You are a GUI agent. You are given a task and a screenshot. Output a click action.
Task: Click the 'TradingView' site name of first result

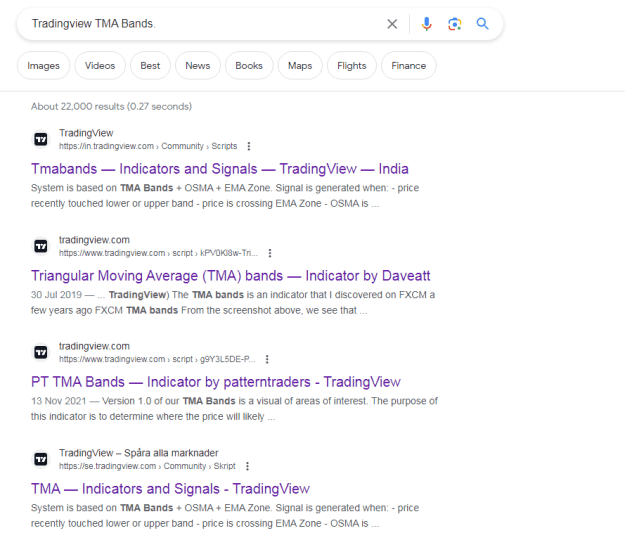pos(86,133)
